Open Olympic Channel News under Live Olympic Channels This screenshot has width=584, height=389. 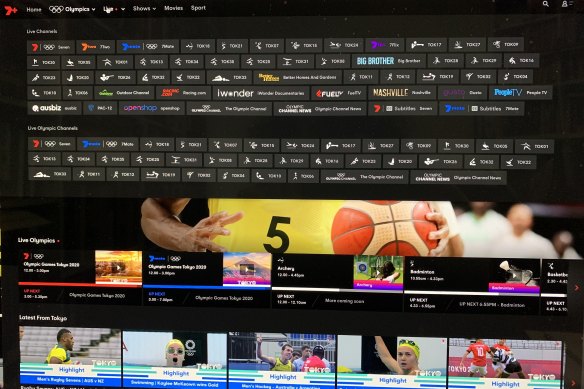458,178
